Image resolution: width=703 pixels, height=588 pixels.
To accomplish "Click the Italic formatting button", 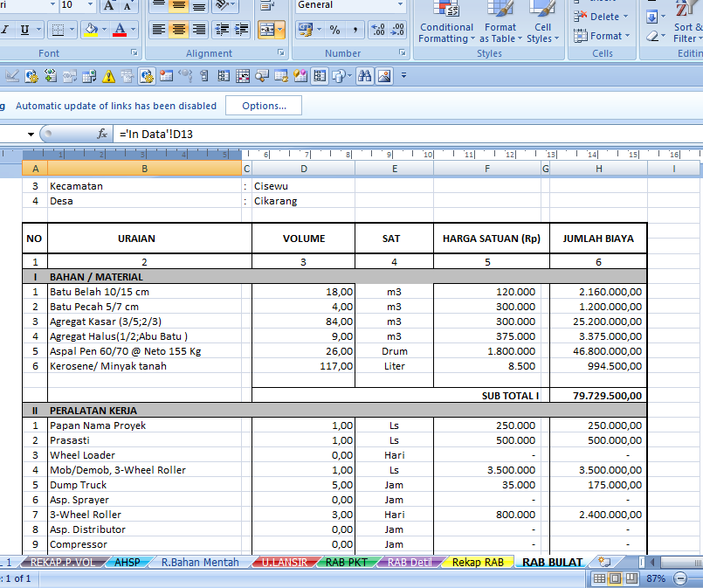I will 5,30.
